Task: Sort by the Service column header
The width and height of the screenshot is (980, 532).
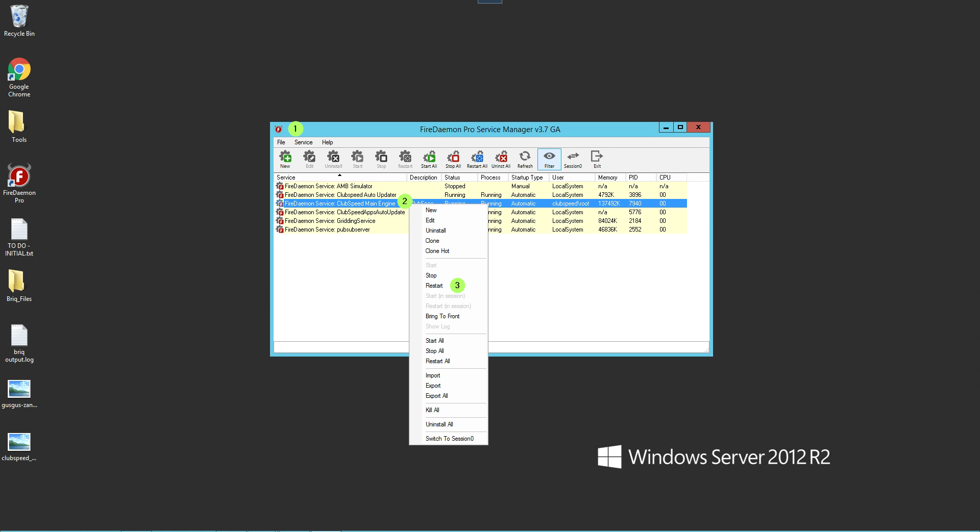Action: [x=340, y=178]
